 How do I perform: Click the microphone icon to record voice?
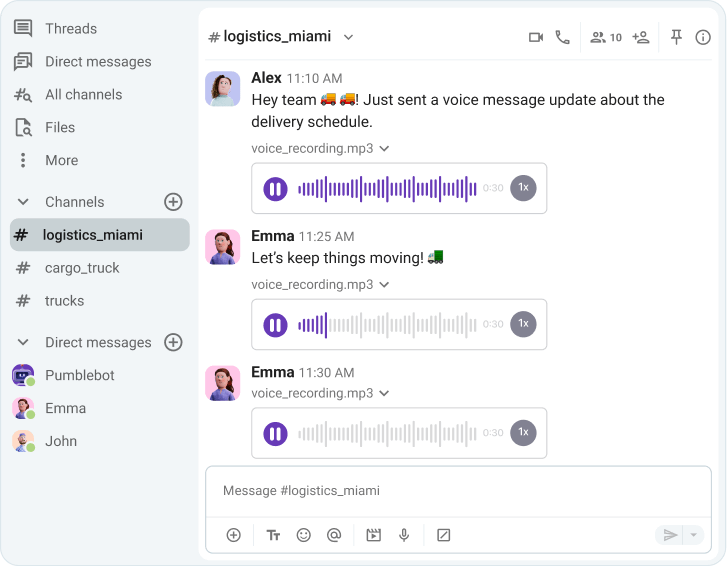pyautogui.click(x=404, y=535)
